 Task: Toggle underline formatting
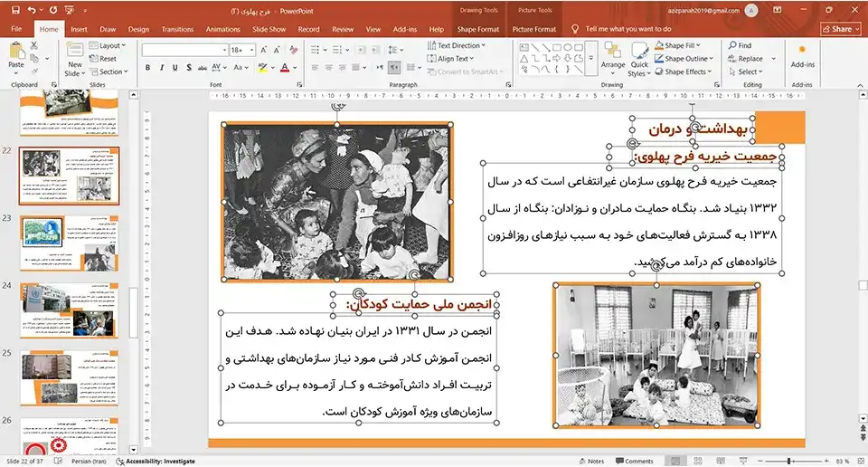[x=175, y=68]
